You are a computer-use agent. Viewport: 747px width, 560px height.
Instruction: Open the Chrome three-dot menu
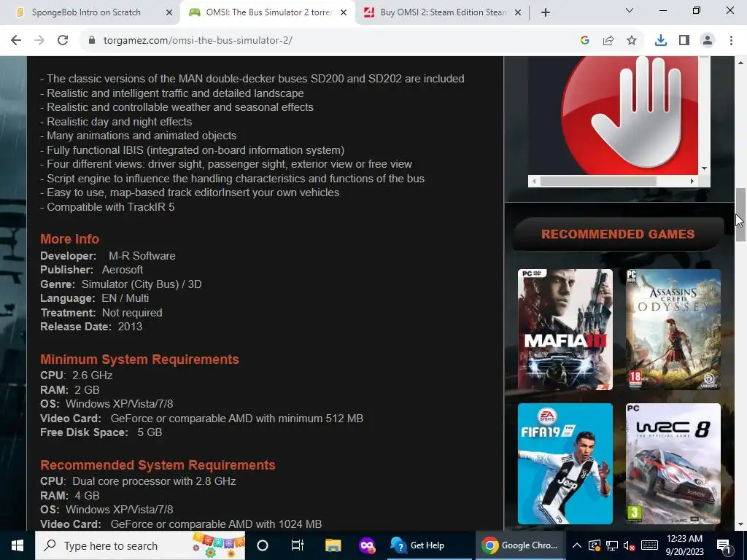click(x=731, y=41)
